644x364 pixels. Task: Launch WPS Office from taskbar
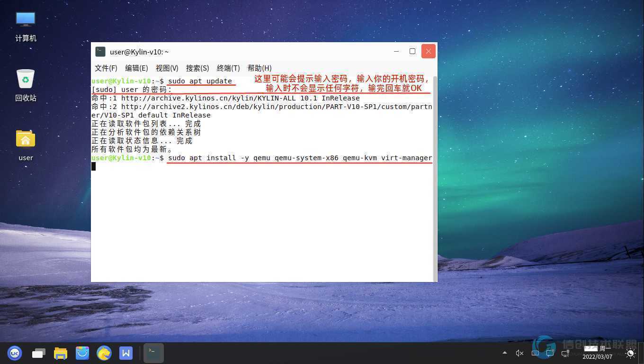click(126, 353)
